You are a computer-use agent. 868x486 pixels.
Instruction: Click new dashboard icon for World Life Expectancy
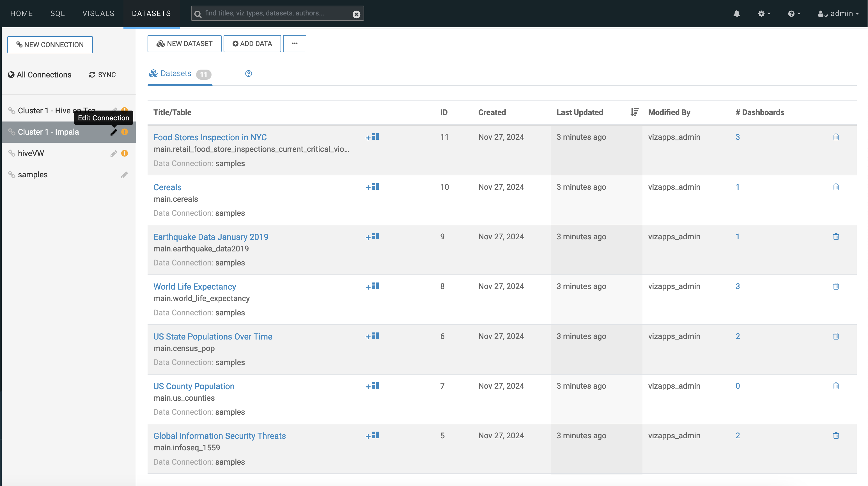[x=372, y=286]
